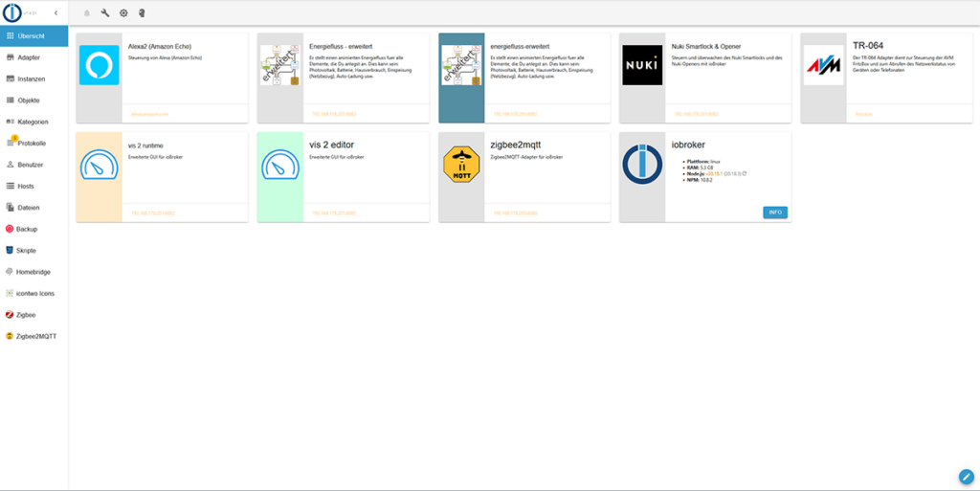Click the 'iobroker' host card title
The image size is (980, 491).
(688, 145)
